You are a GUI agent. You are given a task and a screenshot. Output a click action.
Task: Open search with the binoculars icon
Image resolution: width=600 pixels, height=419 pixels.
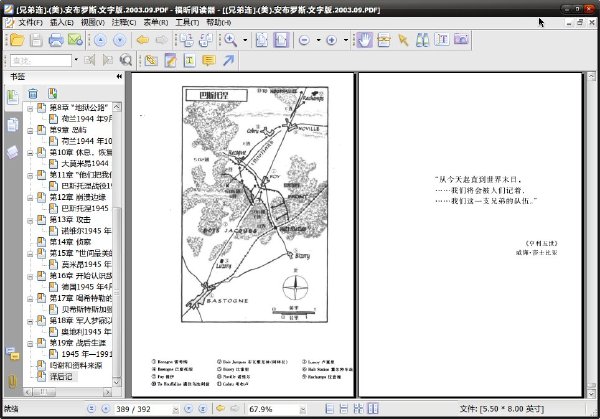tap(422, 40)
